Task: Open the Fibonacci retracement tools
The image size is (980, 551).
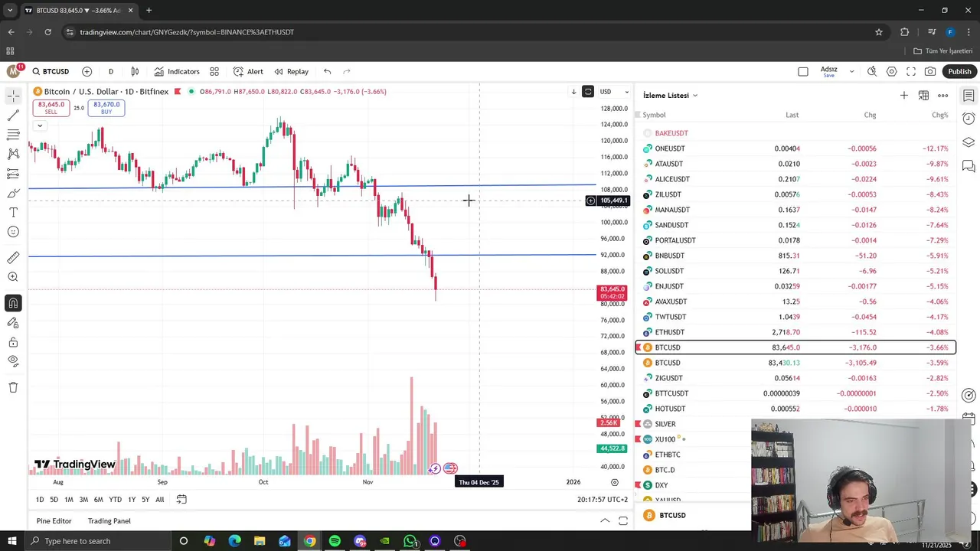Action: tap(13, 135)
